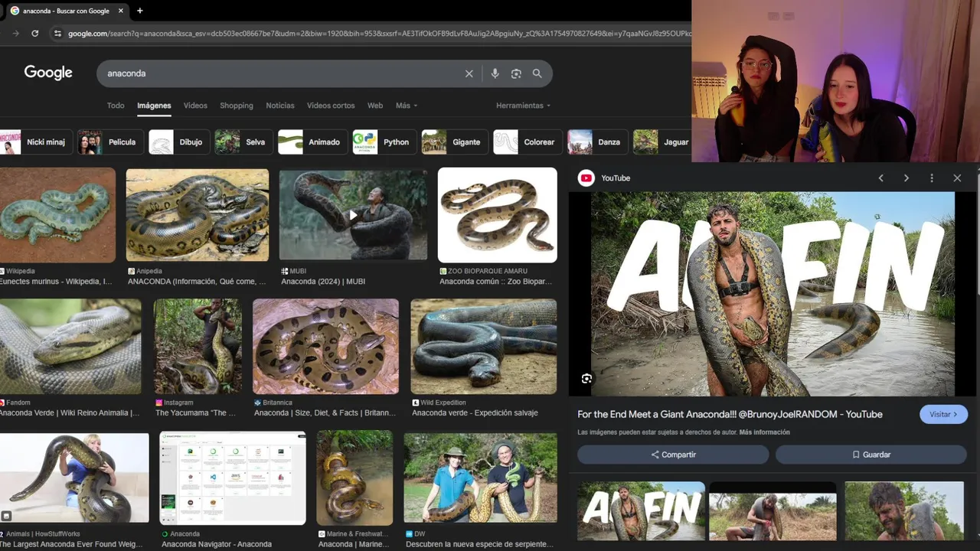
Task: Click the Compartir button
Action: 673,455
